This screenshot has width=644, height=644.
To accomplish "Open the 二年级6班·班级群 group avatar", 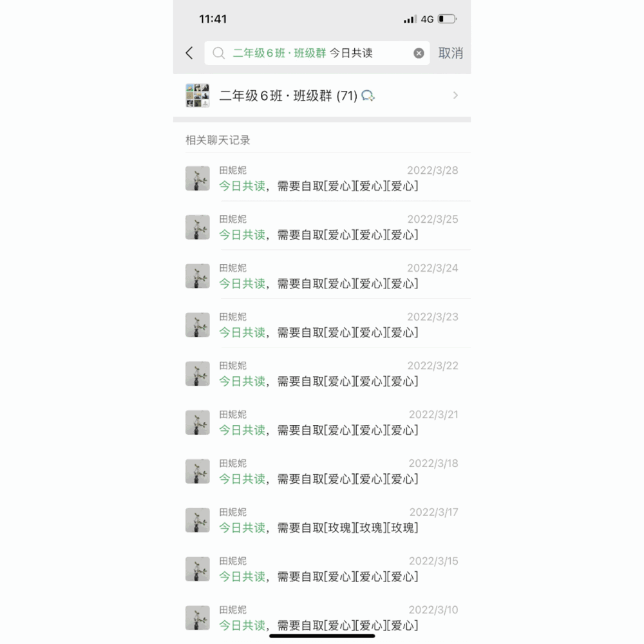I will [198, 96].
